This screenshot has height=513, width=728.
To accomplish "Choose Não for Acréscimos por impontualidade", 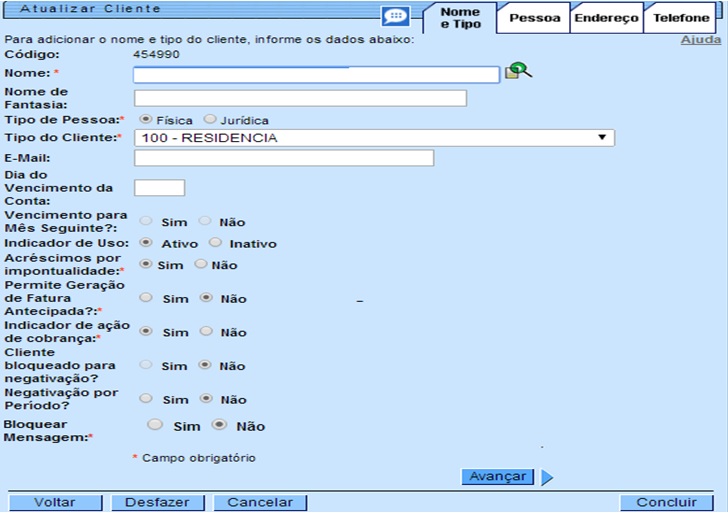I will click(x=200, y=264).
